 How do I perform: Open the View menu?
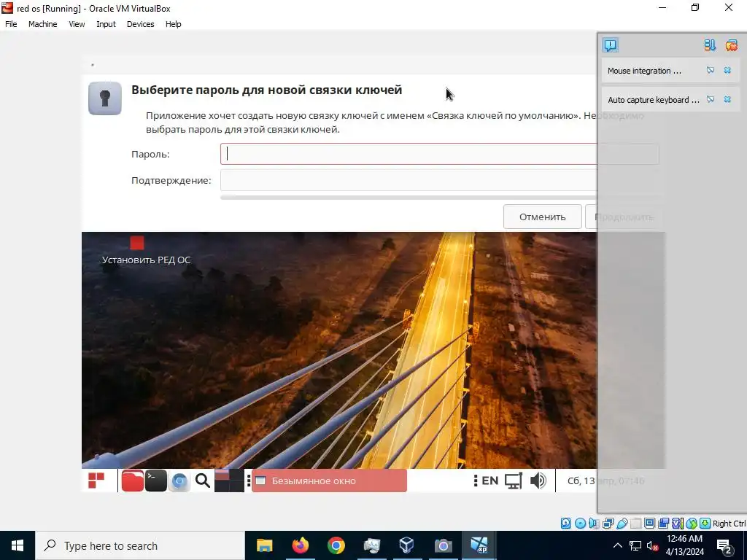point(77,24)
